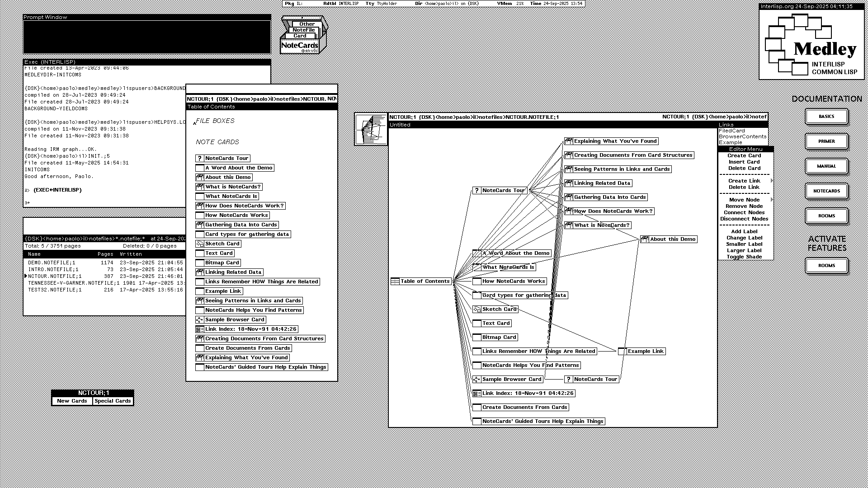868x488 pixels.
Task: Open Create Link submenu arrow in Editor Menu
Action: [x=771, y=181]
